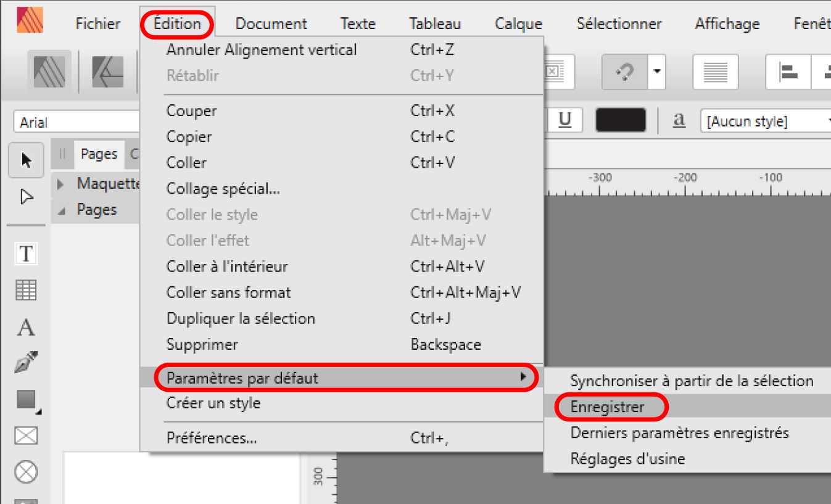Choose Collage spécial... entry
This screenshot has width=831, height=504.
pos(342,189)
